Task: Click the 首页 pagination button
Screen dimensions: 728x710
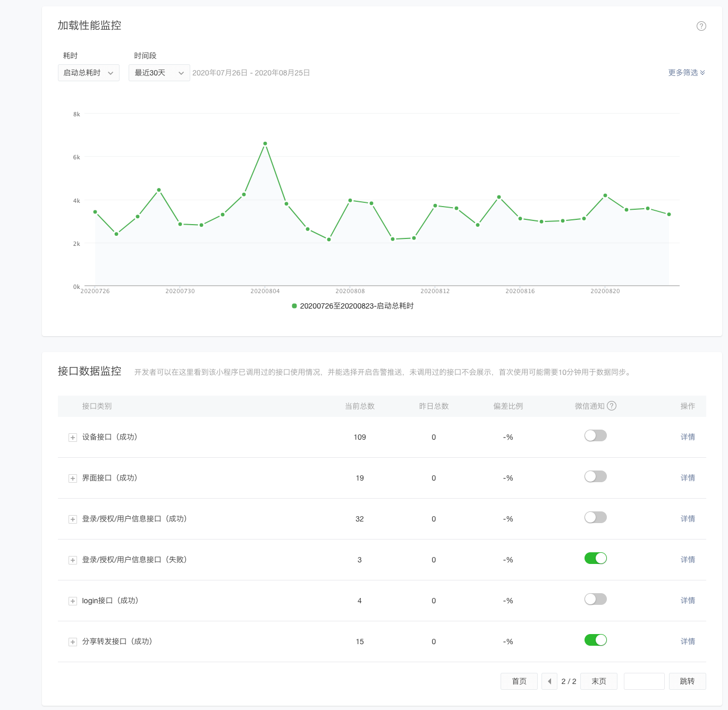Action: tap(519, 681)
